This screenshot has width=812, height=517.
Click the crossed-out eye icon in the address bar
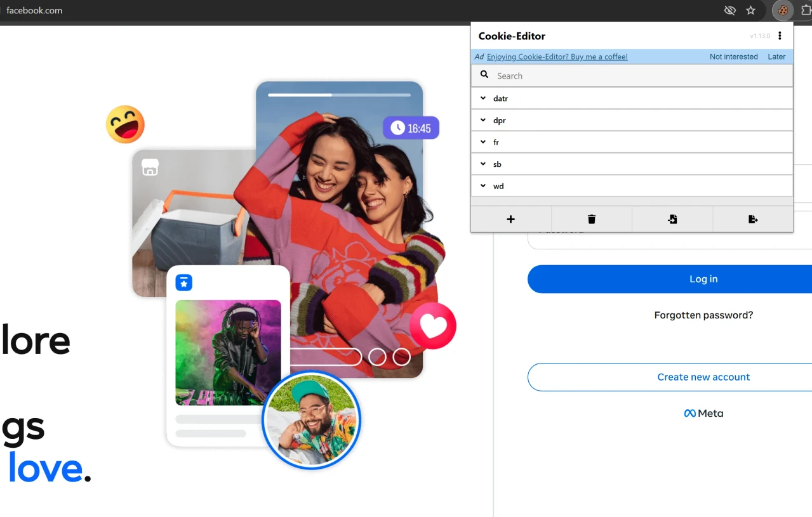pos(730,10)
